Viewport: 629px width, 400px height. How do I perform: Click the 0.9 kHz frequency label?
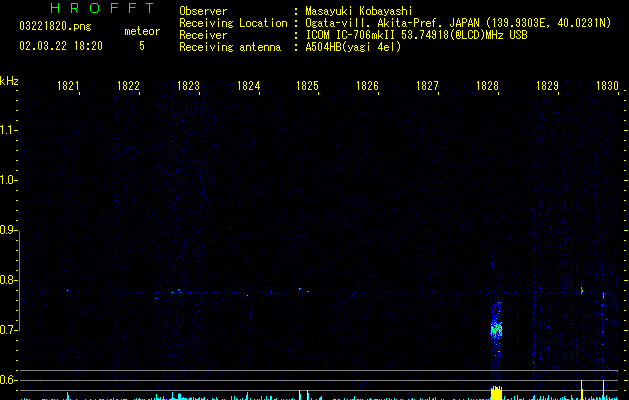pos(8,230)
